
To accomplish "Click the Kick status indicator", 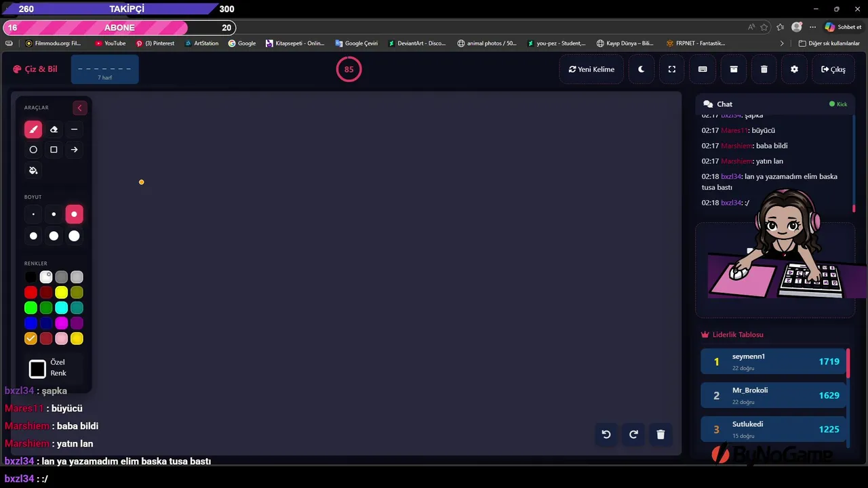I will pyautogui.click(x=838, y=104).
